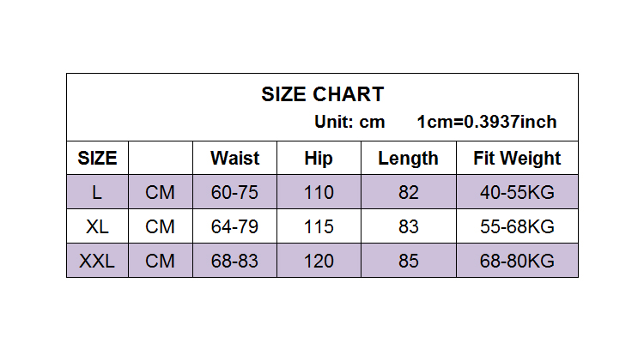Click the SIZE column header
This screenshot has height=343, width=644.
(x=97, y=158)
